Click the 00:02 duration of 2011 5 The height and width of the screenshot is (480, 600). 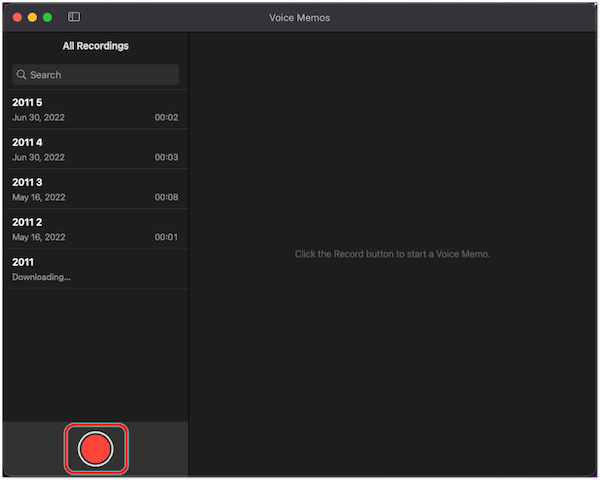pos(166,118)
